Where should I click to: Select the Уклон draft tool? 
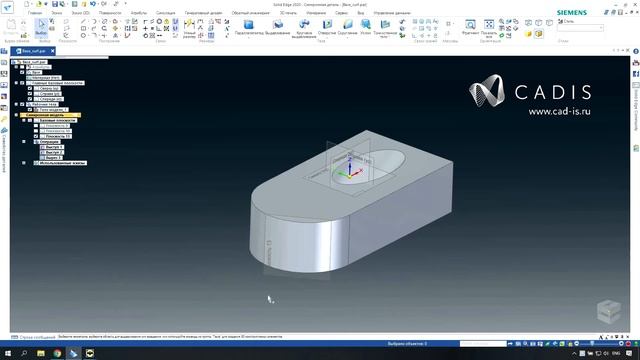pos(365,28)
